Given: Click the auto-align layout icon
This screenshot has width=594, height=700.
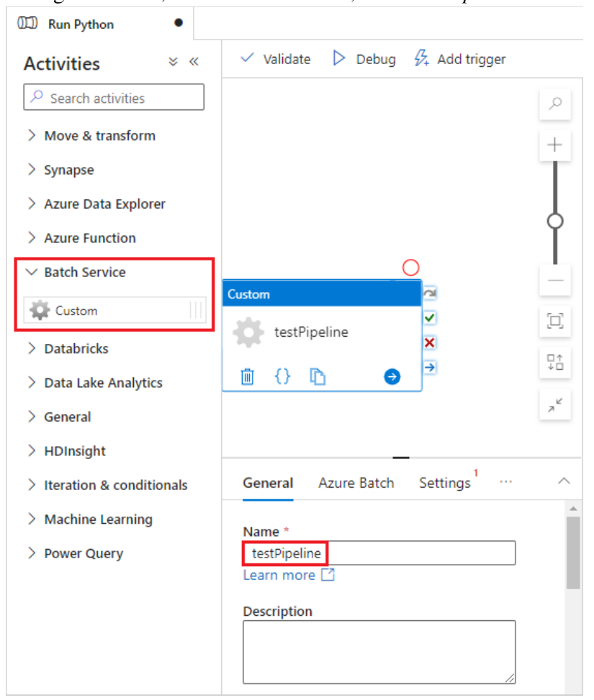Looking at the screenshot, I should pyautogui.click(x=555, y=363).
